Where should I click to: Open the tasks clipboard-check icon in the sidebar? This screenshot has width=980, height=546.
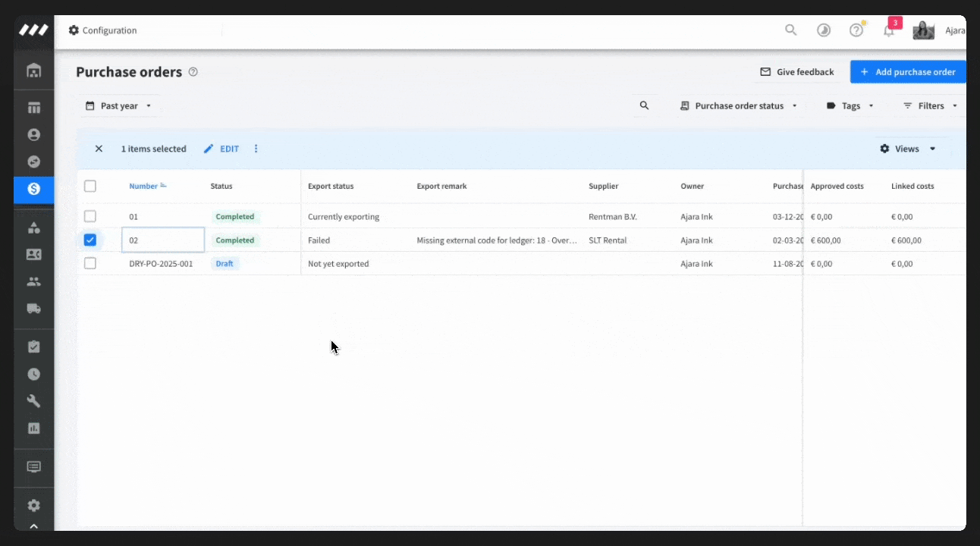[33, 347]
